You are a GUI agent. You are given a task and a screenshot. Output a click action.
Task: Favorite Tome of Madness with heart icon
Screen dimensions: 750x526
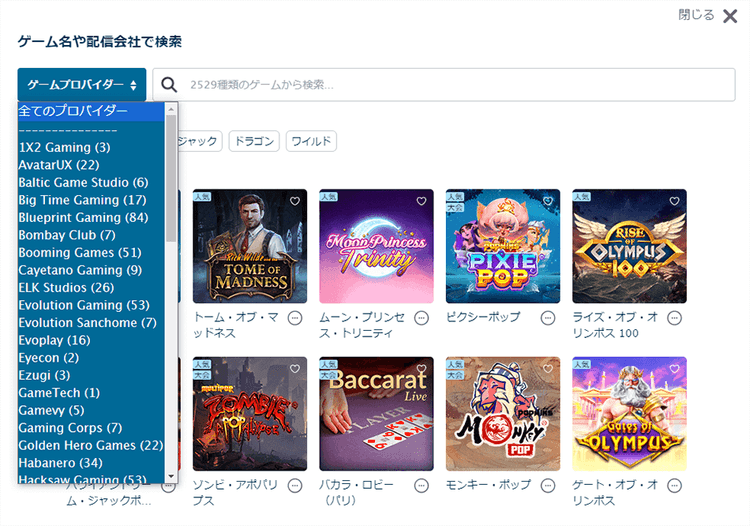pyautogui.click(x=295, y=201)
